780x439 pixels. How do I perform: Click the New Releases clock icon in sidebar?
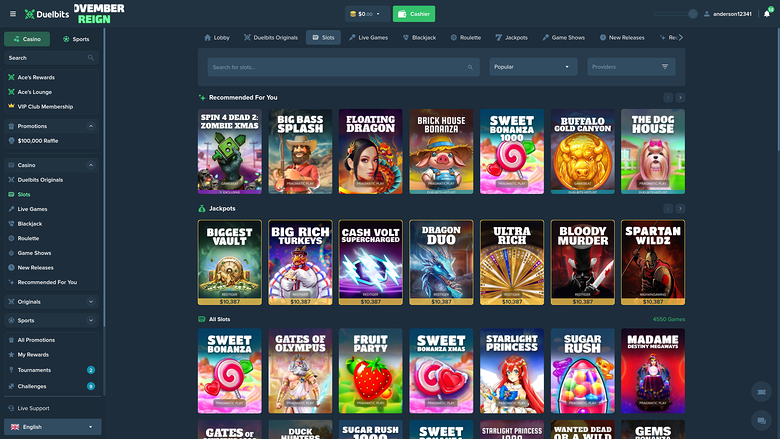click(11, 267)
